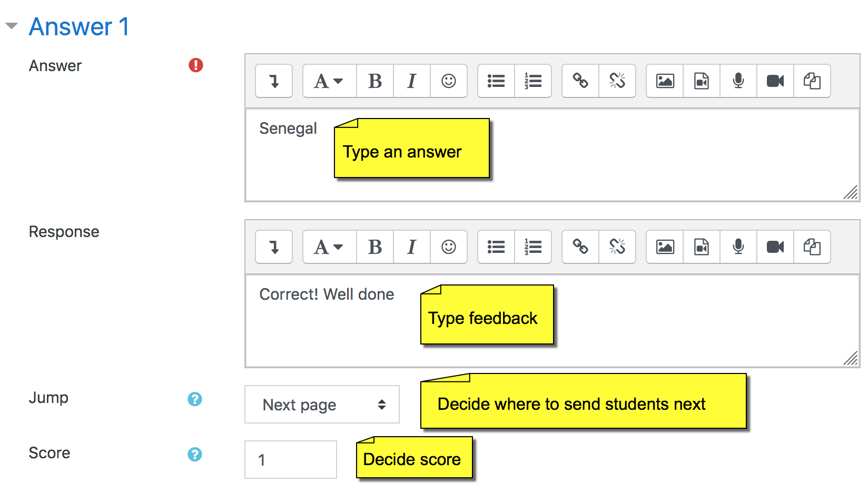Click Bold in the Answer editor toolbar
868x492 pixels.
375,81
